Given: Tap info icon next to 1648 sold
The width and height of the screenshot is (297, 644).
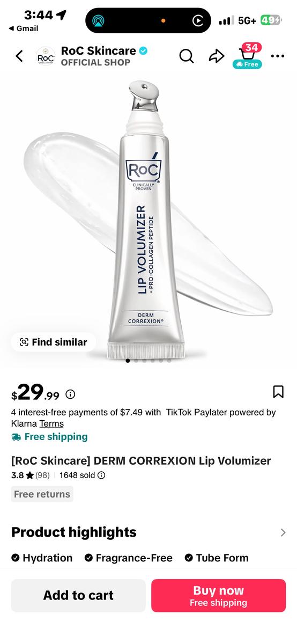Looking at the screenshot, I should tap(101, 475).
